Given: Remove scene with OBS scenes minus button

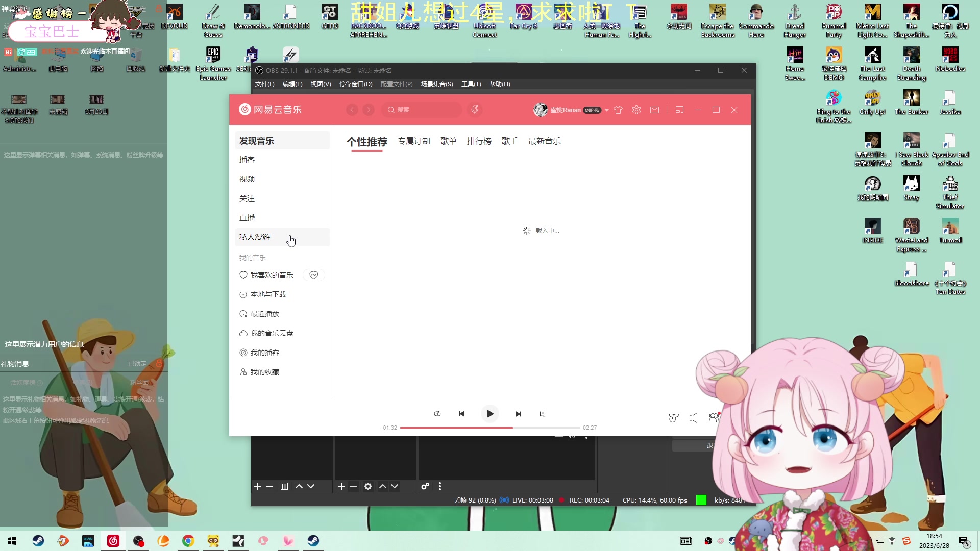Looking at the screenshot, I should pyautogui.click(x=269, y=486).
